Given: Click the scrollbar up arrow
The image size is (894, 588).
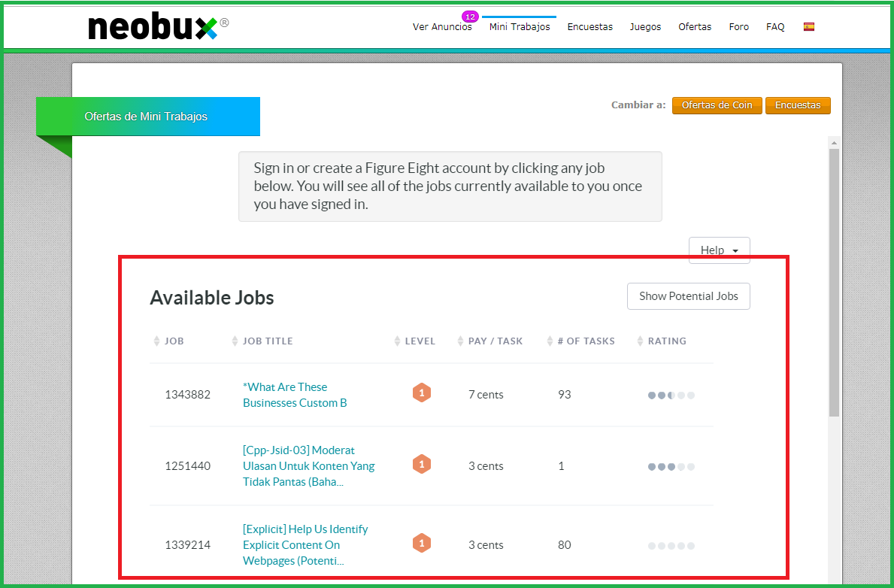Looking at the screenshot, I should (x=834, y=143).
